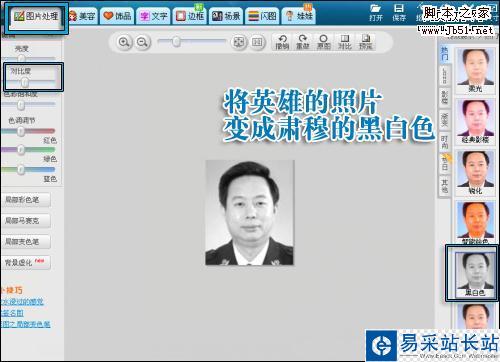Open the 文字 tab

[x=153, y=16]
